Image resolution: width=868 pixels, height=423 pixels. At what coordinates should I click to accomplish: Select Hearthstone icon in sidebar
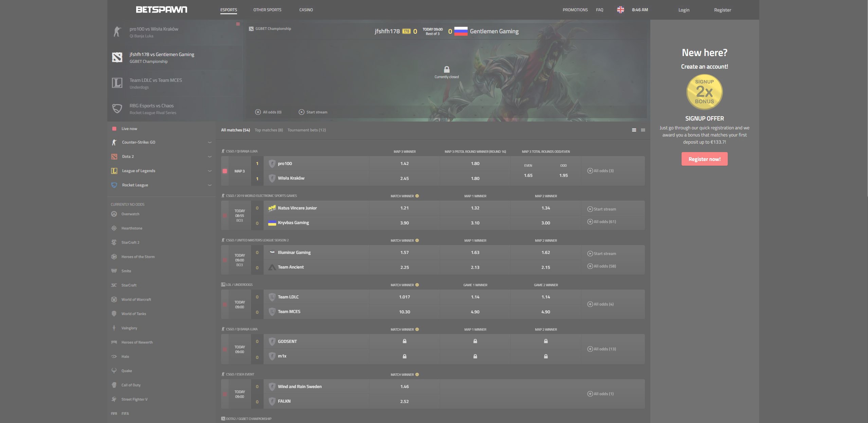[x=114, y=228]
